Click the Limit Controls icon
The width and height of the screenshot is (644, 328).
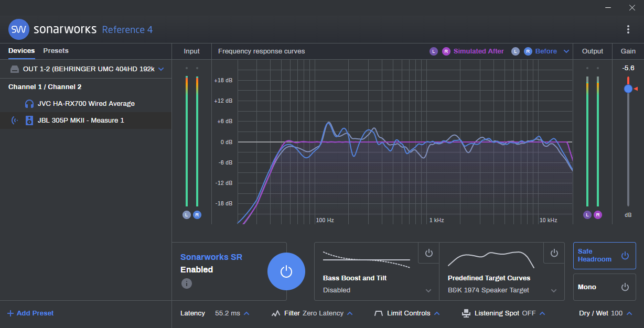click(379, 313)
